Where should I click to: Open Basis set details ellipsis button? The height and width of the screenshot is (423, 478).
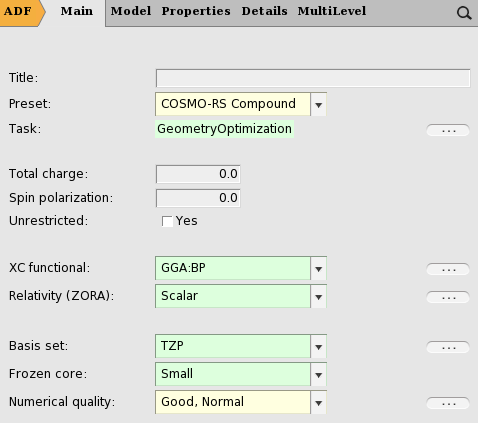448,347
